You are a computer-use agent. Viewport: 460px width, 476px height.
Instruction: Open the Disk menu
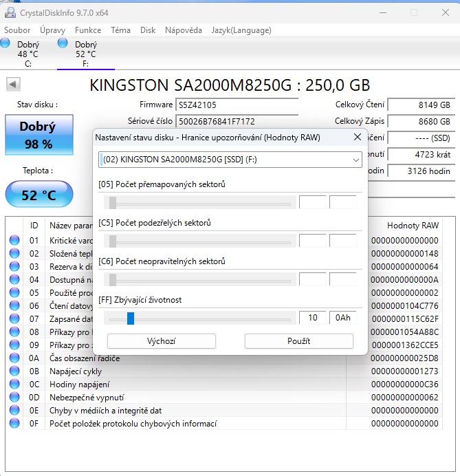click(x=148, y=30)
